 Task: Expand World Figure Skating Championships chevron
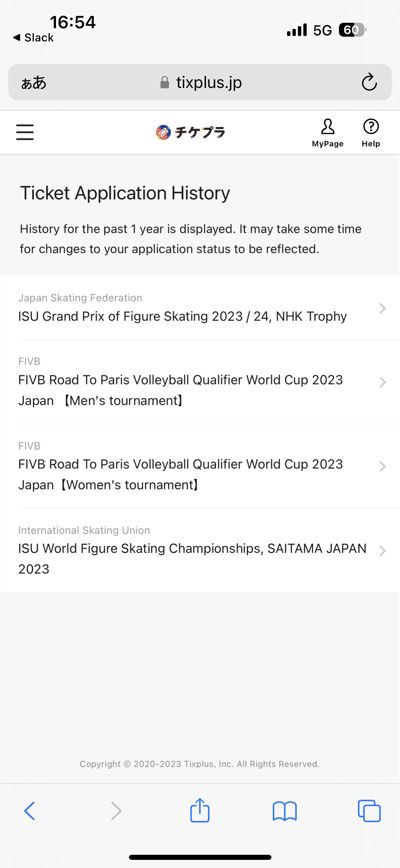point(382,550)
